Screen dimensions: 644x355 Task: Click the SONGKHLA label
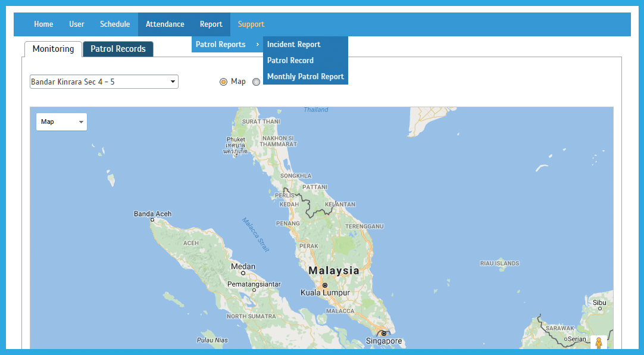296,176
